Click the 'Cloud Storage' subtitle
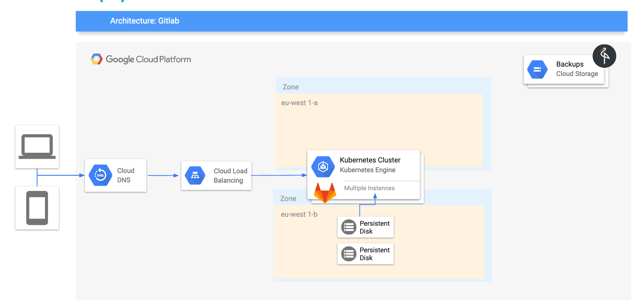The image size is (644, 304). pyautogui.click(x=577, y=74)
